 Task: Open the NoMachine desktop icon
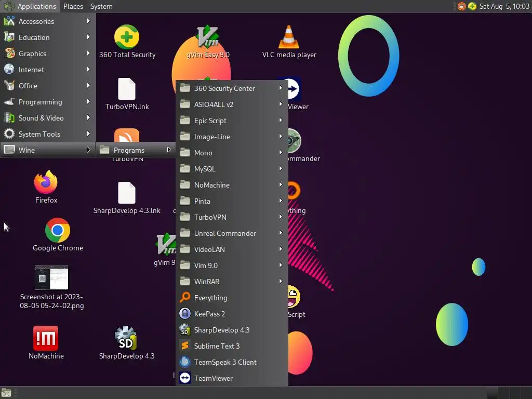click(x=46, y=338)
